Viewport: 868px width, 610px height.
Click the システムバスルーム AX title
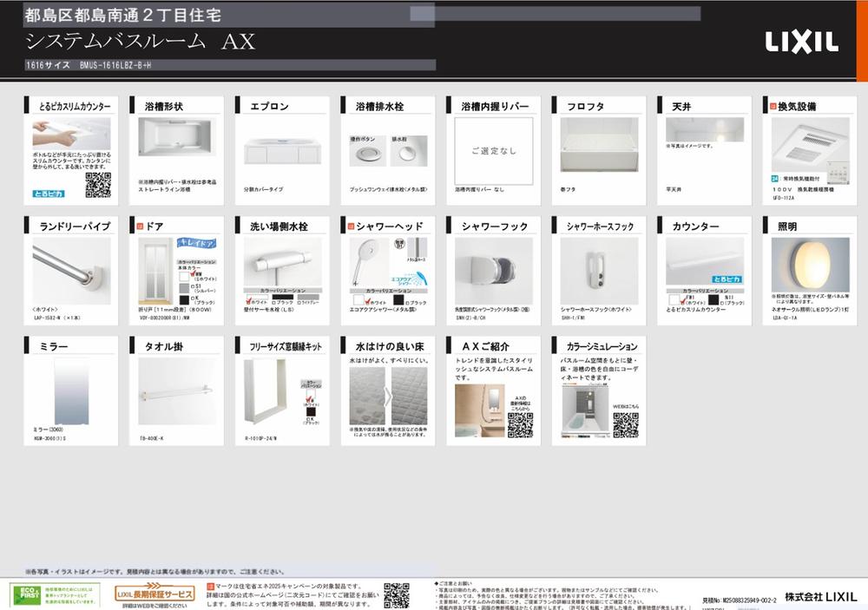pyautogui.click(x=141, y=42)
